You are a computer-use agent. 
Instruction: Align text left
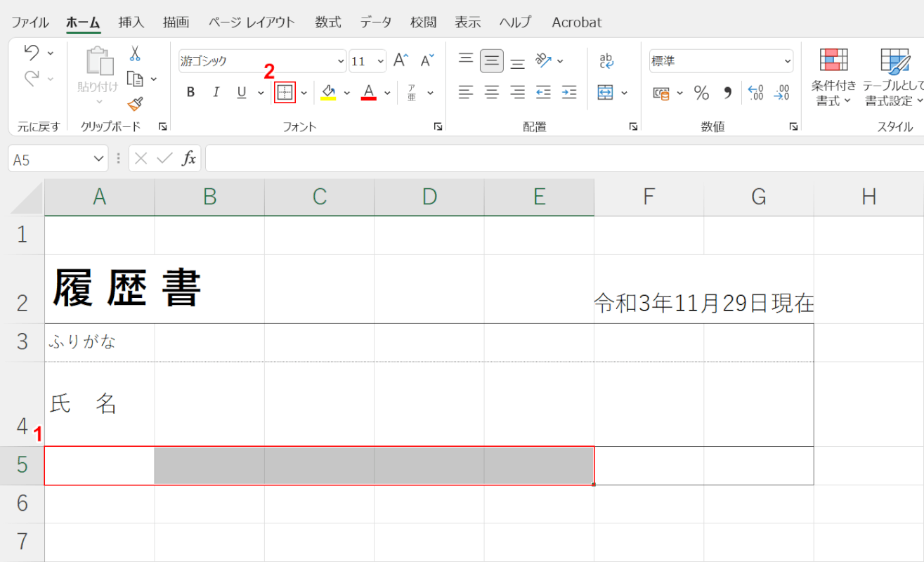point(466,92)
